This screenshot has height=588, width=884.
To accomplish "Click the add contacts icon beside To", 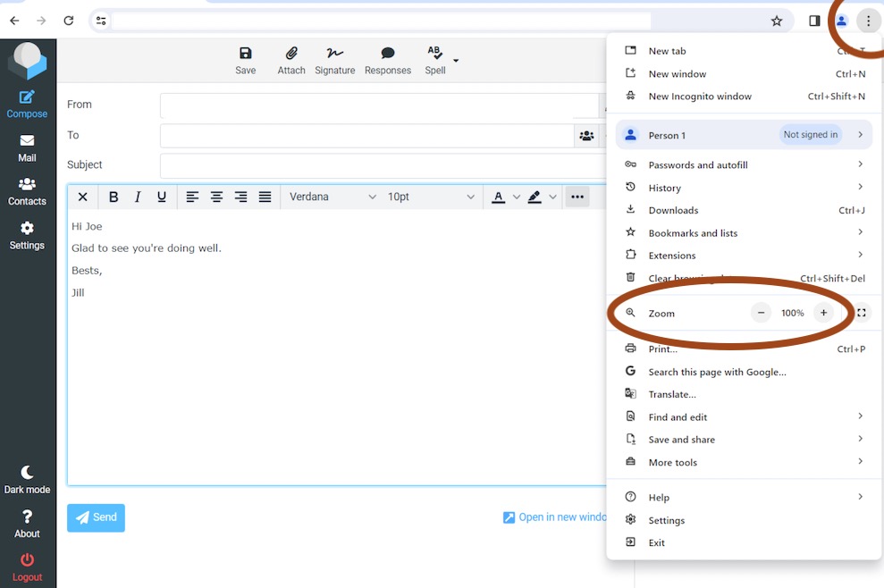I will click(x=586, y=136).
